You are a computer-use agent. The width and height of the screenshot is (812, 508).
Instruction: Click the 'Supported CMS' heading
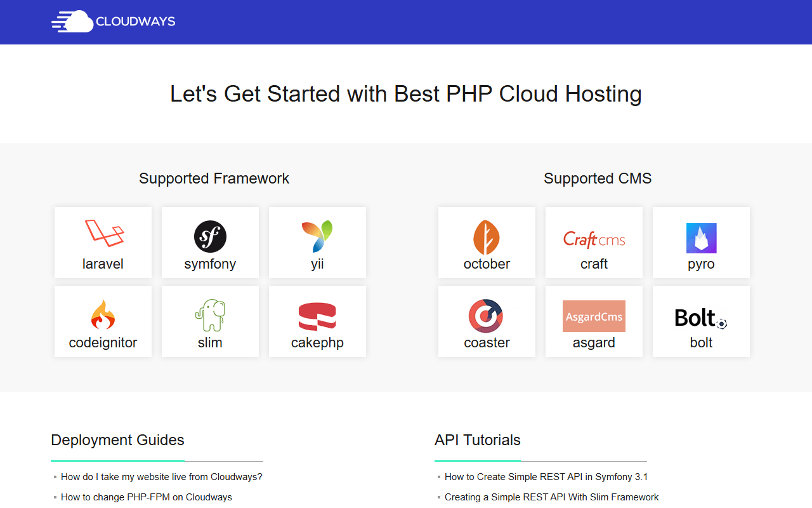(x=598, y=178)
